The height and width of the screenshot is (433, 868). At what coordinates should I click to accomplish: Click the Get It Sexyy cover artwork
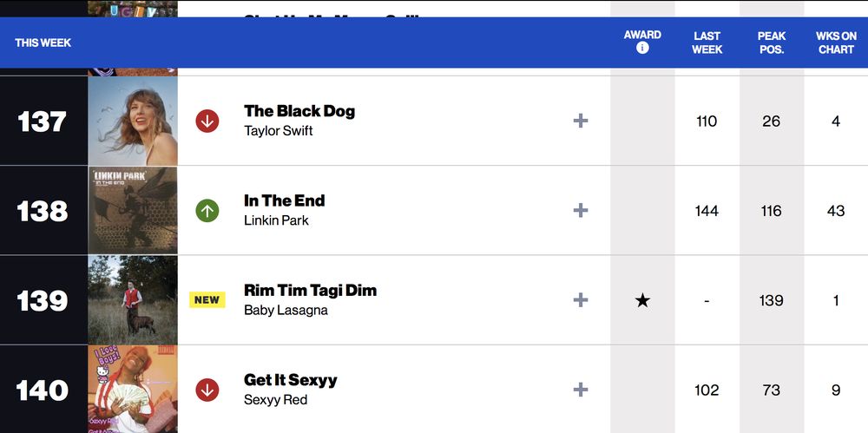click(133, 390)
